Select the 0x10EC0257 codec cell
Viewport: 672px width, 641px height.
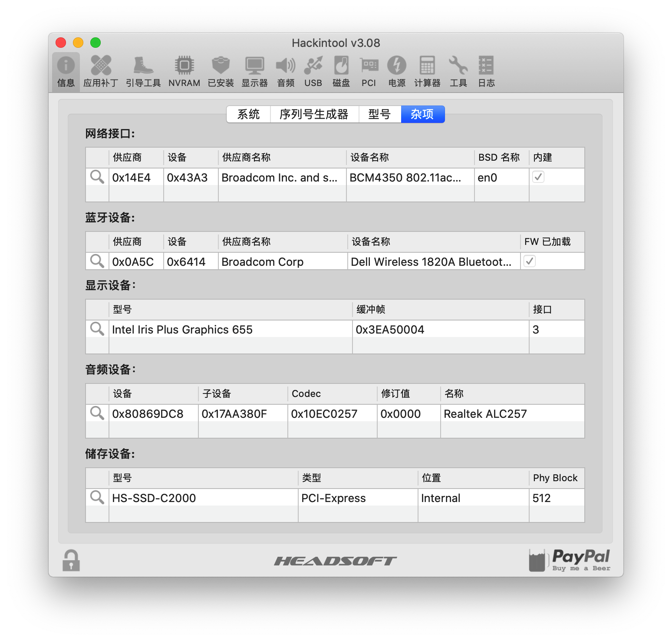pyautogui.click(x=333, y=413)
